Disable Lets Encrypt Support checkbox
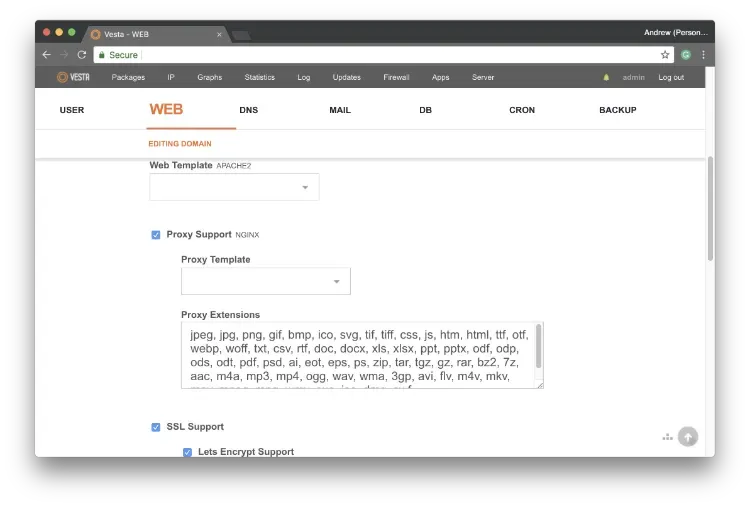 pos(187,452)
